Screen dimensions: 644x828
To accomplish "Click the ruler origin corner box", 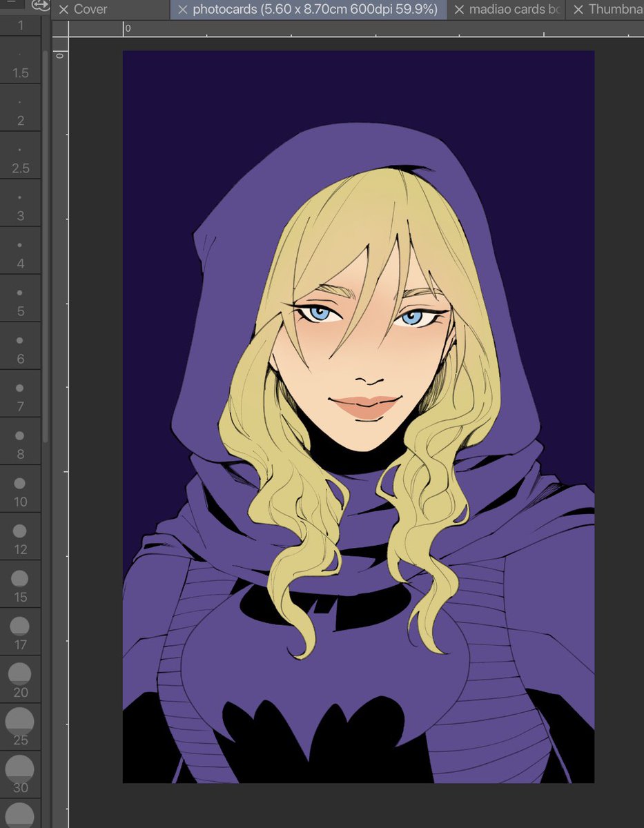I will (60, 28).
